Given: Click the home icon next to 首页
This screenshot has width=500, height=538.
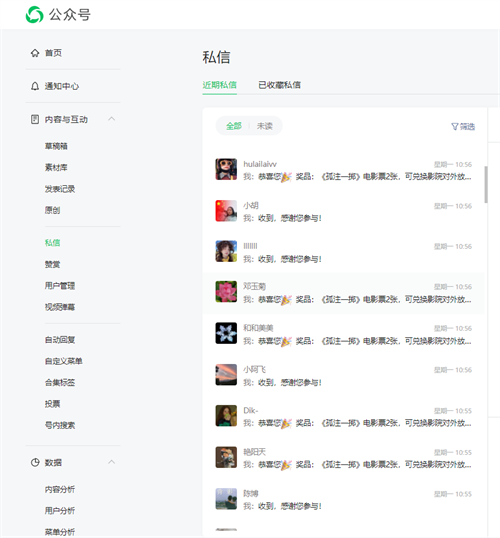Looking at the screenshot, I should tap(35, 53).
